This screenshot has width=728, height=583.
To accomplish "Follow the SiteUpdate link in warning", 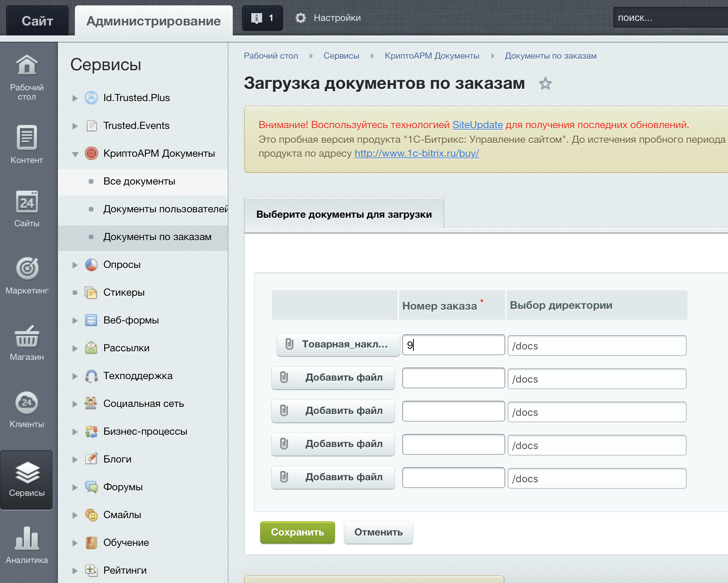I will (x=477, y=125).
